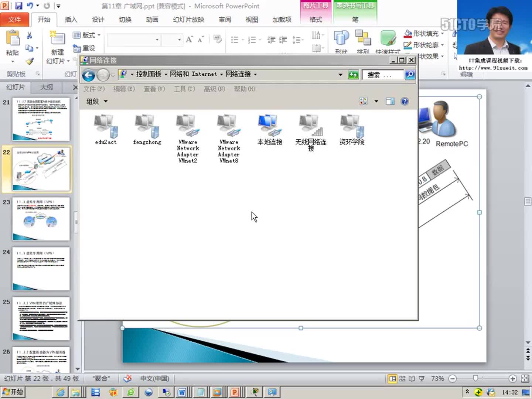532x399 pixels.
Task: Fit slide to window icon in status bar
Action: (x=525, y=379)
